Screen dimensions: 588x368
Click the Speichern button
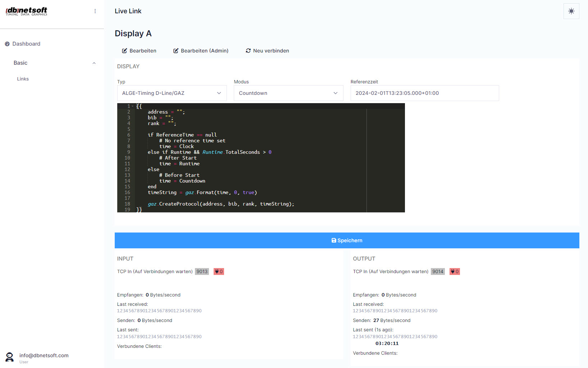[x=347, y=240]
